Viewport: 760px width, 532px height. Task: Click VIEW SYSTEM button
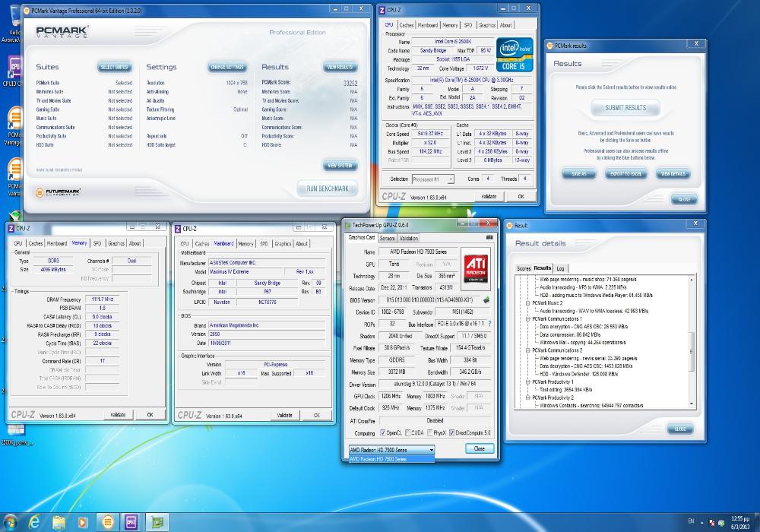(340, 165)
